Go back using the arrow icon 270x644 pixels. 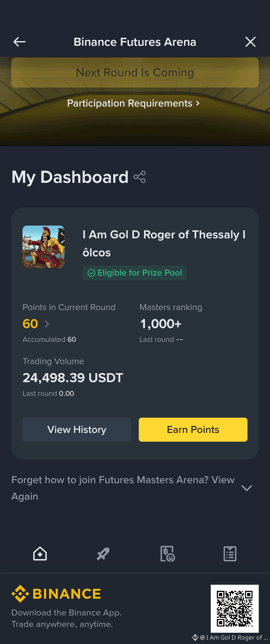click(19, 42)
